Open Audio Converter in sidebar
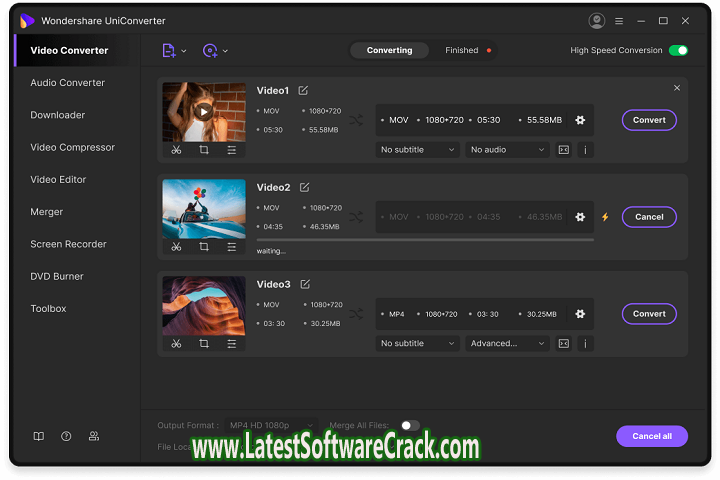720x480 pixels. tap(68, 83)
